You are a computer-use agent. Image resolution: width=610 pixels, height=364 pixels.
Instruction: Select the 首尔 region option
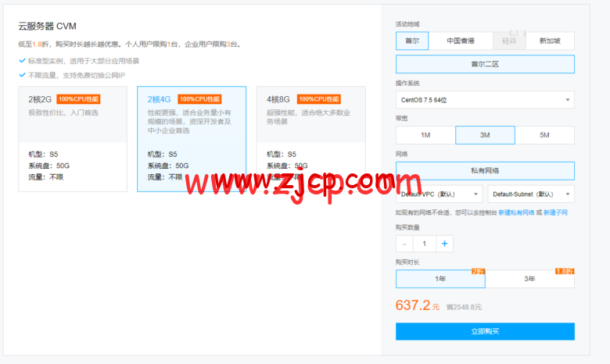click(412, 41)
